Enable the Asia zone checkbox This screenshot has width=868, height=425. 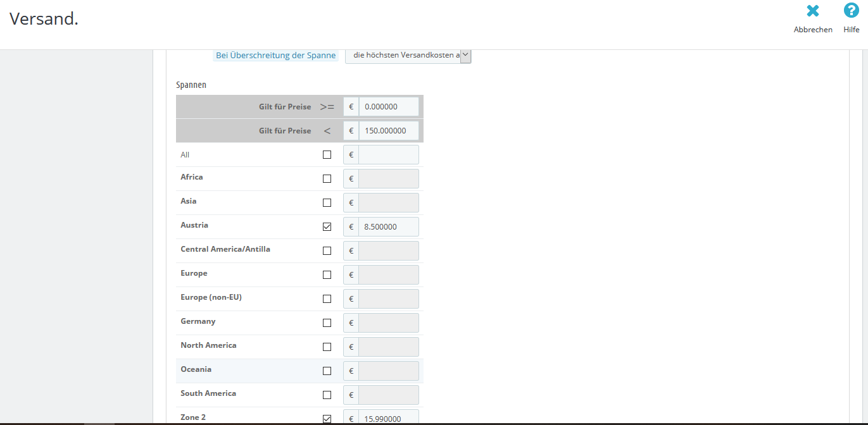pos(327,202)
